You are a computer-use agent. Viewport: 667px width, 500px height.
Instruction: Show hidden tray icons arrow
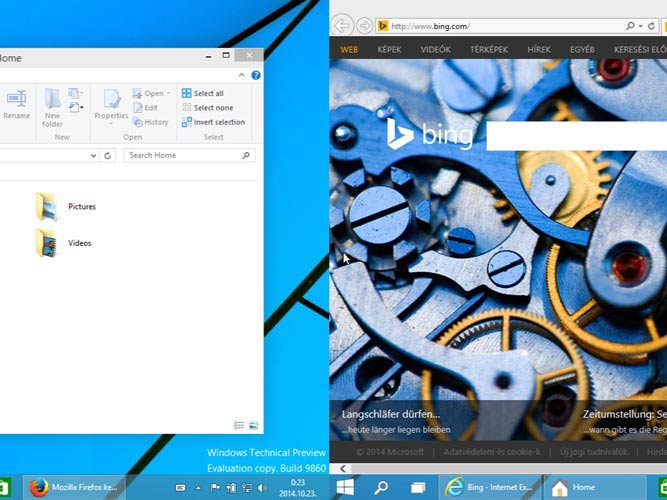coord(198,488)
